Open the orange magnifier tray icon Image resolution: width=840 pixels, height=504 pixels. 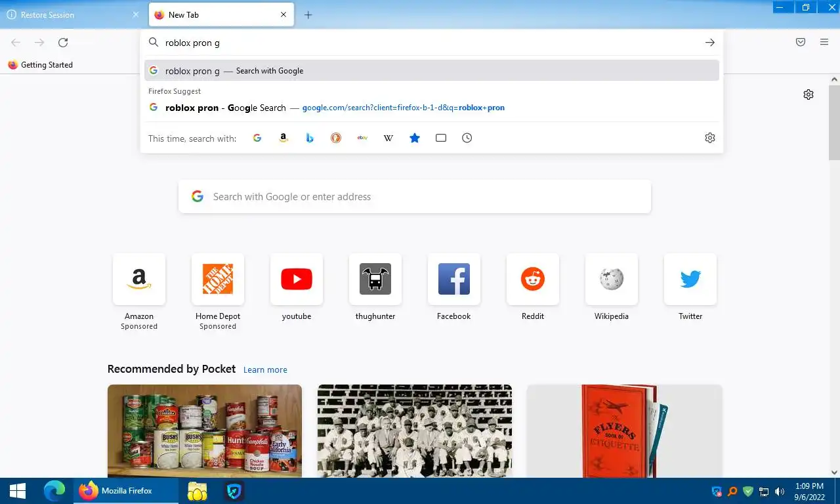click(x=732, y=491)
